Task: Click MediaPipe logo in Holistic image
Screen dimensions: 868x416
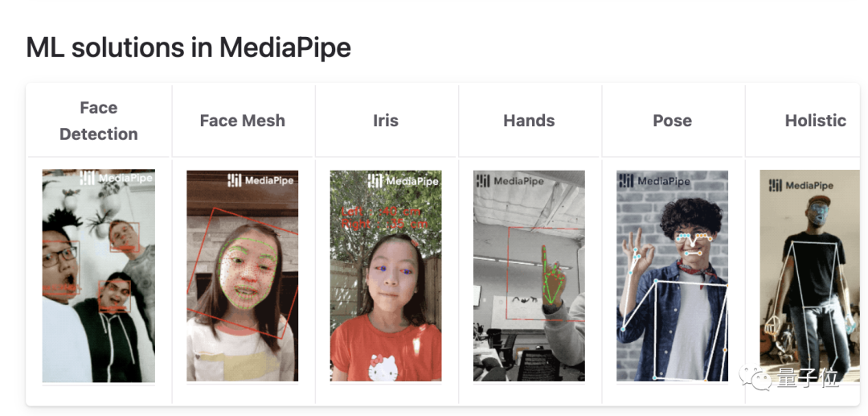Action: coord(800,185)
